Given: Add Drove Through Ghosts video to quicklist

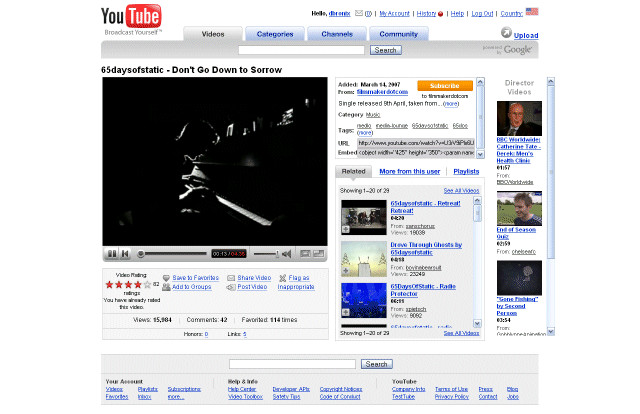Looking at the screenshot, I should point(346,271).
